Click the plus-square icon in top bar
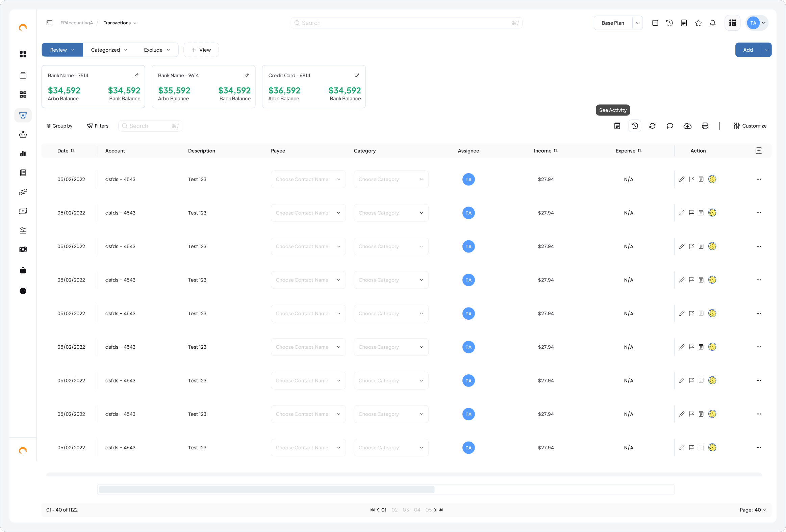 pos(655,23)
